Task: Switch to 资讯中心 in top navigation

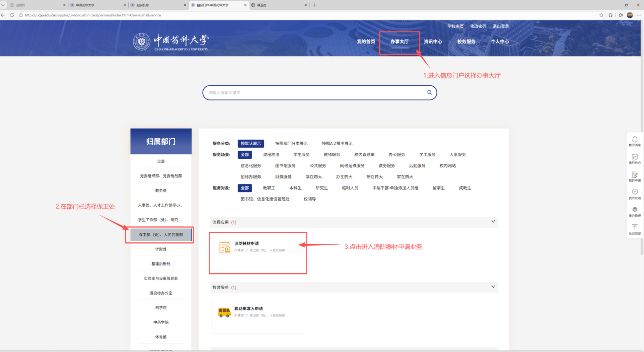Action: pyautogui.click(x=433, y=42)
